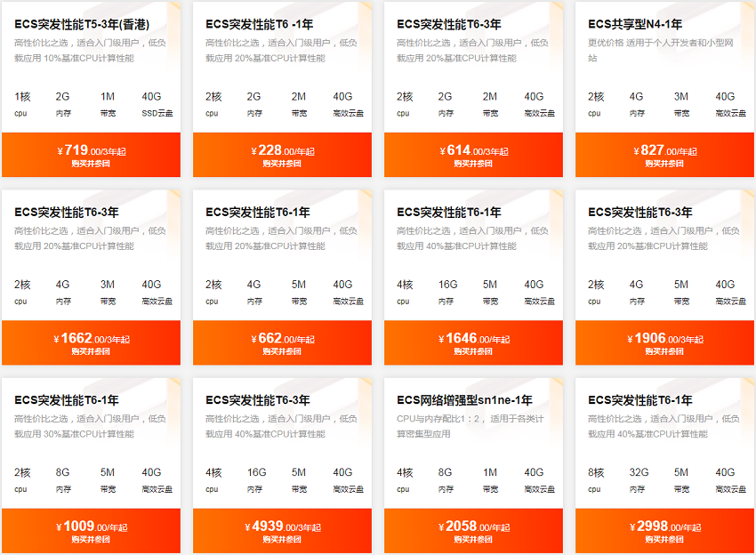Viewport: 756px width, 555px height.
Task: Open the ECS突发性能T6 -1年 title above ¥228
Action: (x=260, y=24)
